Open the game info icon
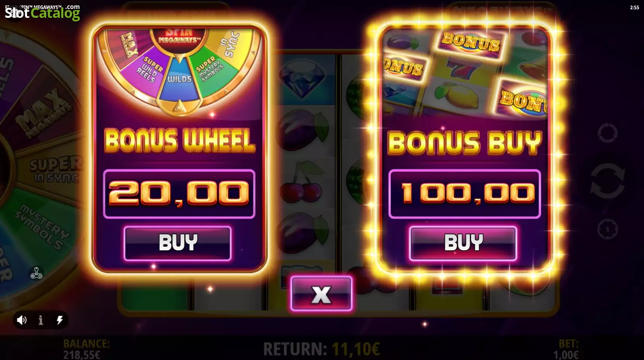This screenshot has width=644, height=360. click(41, 320)
